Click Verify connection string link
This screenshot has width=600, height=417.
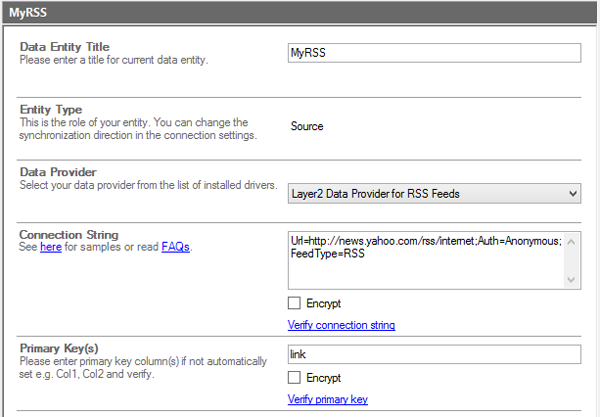[341, 325]
